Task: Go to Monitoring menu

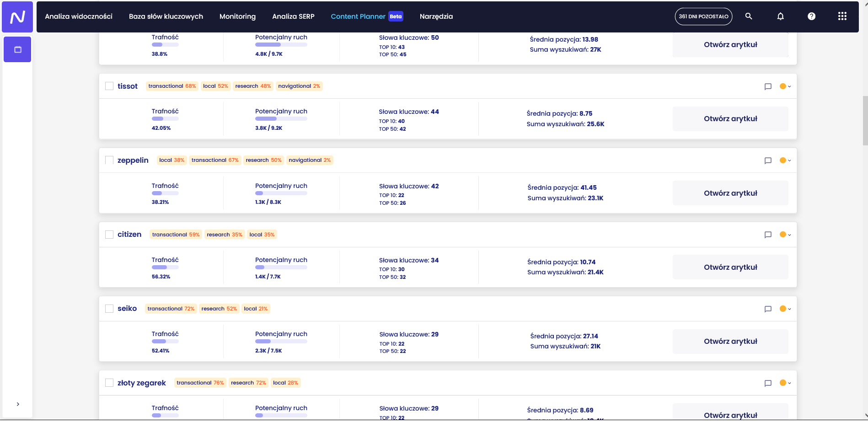Action: (237, 16)
